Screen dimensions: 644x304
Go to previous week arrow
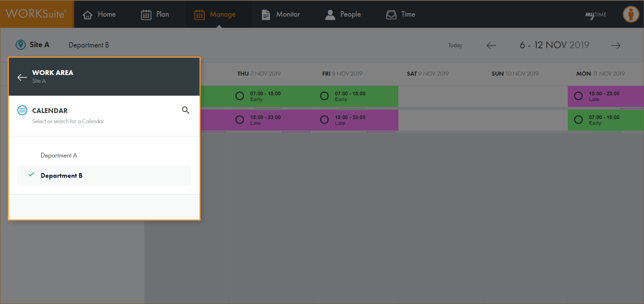(x=491, y=45)
